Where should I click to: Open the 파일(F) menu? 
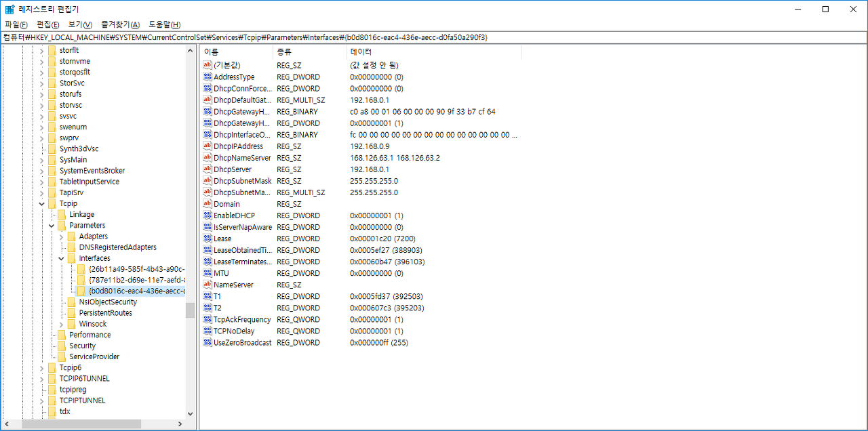[16, 24]
